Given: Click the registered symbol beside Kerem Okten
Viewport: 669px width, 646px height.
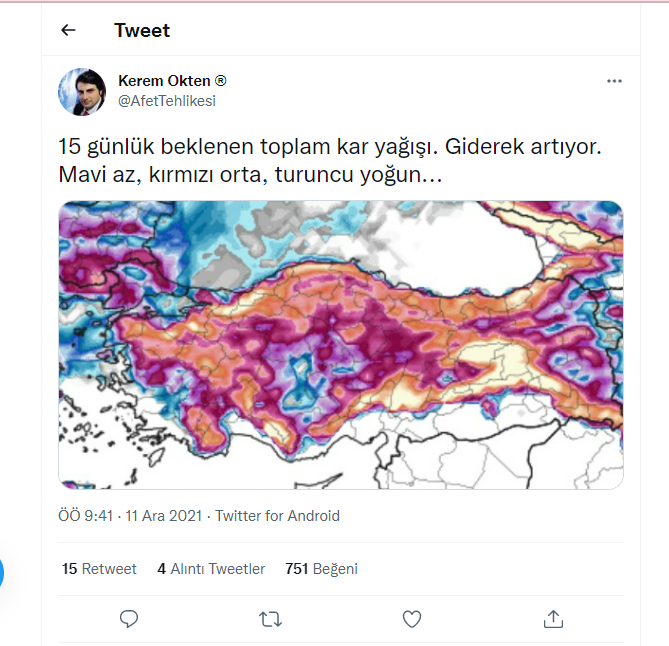Looking at the screenshot, I should pos(220,81).
